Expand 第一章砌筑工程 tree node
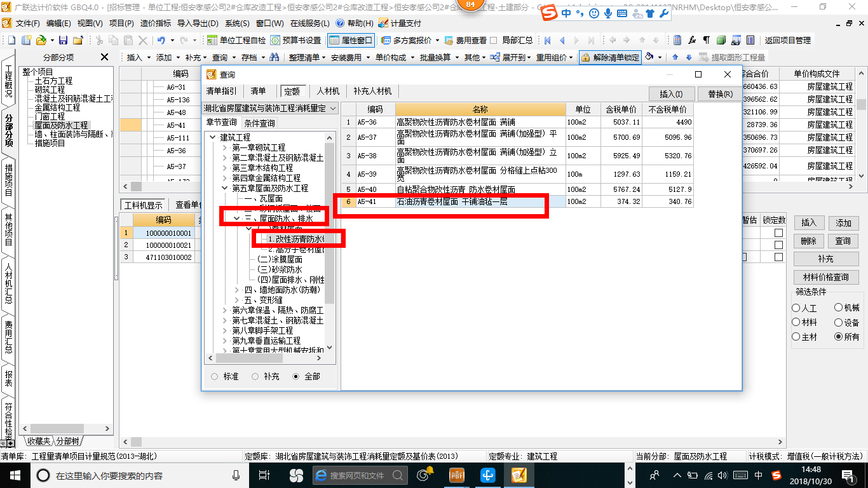Image resolution: width=868 pixels, height=488 pixels. 224,147
